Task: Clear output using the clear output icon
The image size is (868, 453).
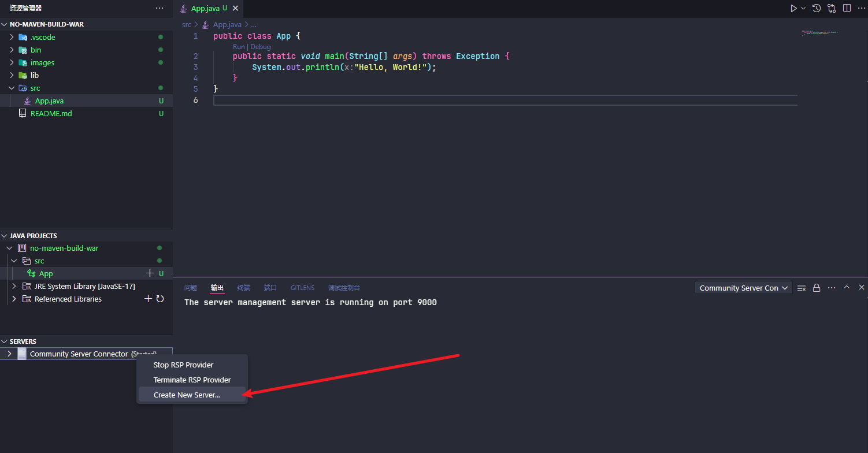Action: point(802,288)
